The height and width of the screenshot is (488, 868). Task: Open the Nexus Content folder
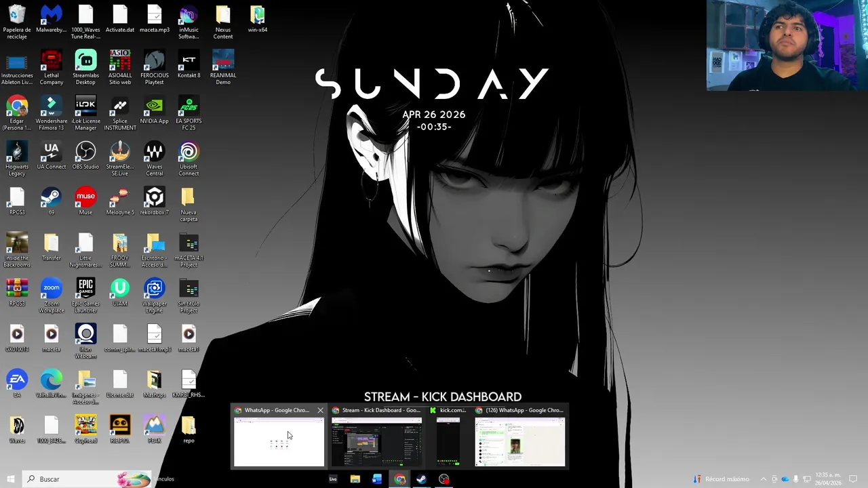pos(223,22)
